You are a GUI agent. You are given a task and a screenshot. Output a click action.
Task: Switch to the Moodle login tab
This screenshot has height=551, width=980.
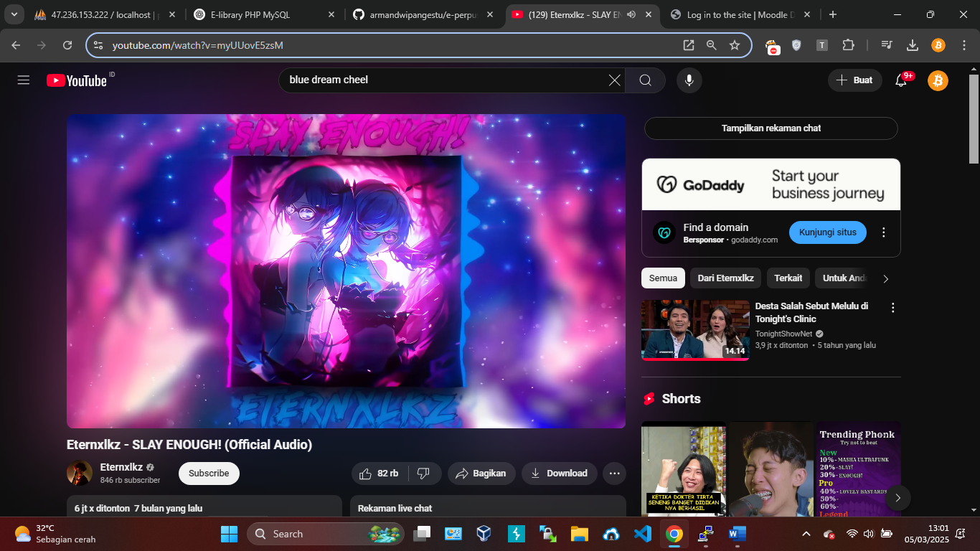[741, 14]
